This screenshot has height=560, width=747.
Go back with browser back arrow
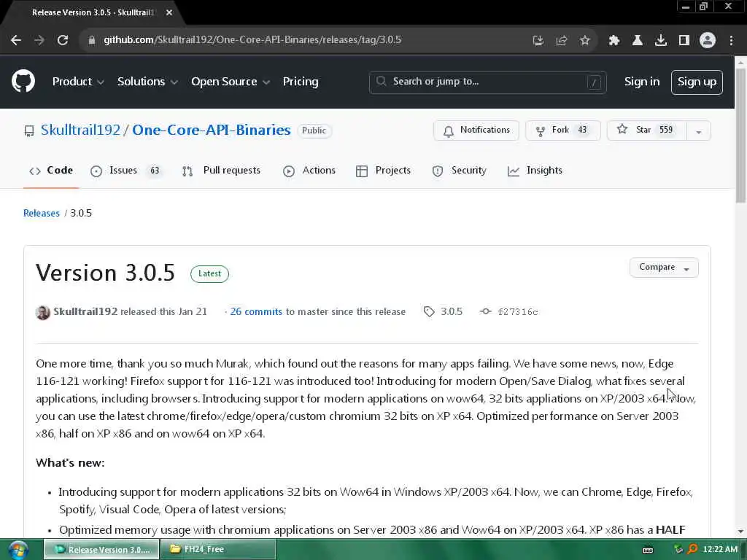click(x=16, y=40)
